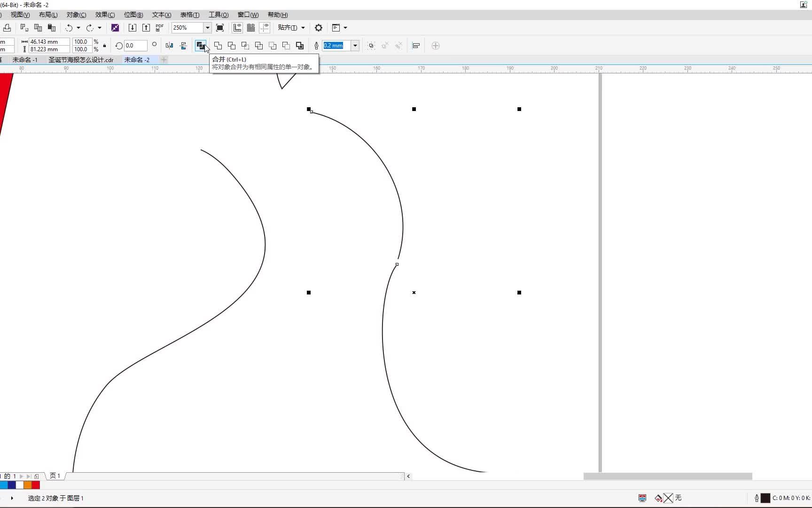Click the Print icon

coord(7,28)
